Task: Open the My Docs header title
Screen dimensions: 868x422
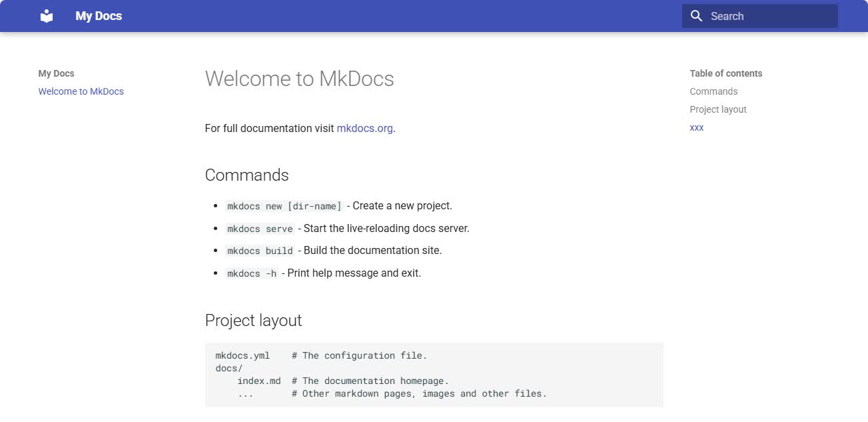Action: [99, 16]
